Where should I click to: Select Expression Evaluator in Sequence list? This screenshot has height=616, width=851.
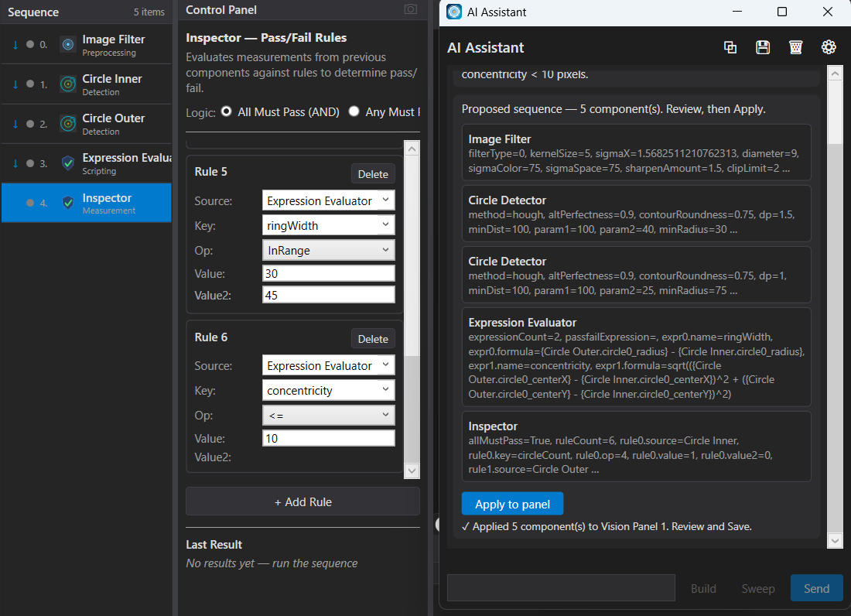point(87,163)
